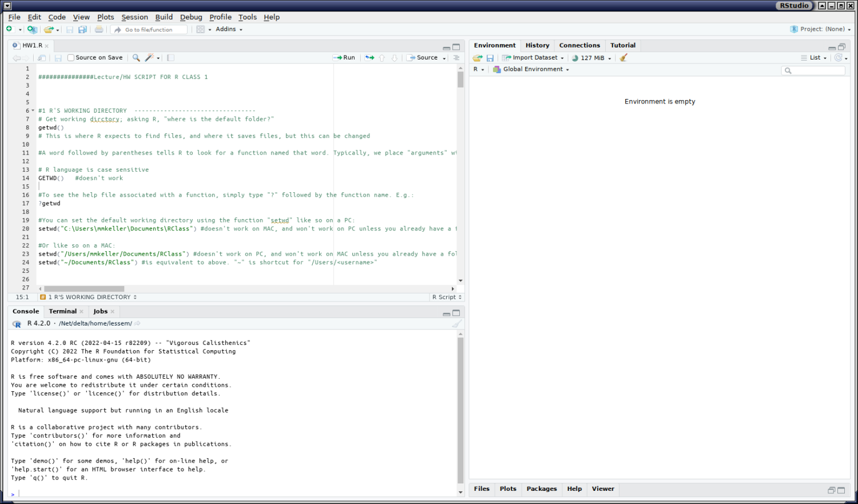This screenshot has width=858, height=504.
Task: Click the Go to previous section up arrow
Action: (x=382, y=58)
